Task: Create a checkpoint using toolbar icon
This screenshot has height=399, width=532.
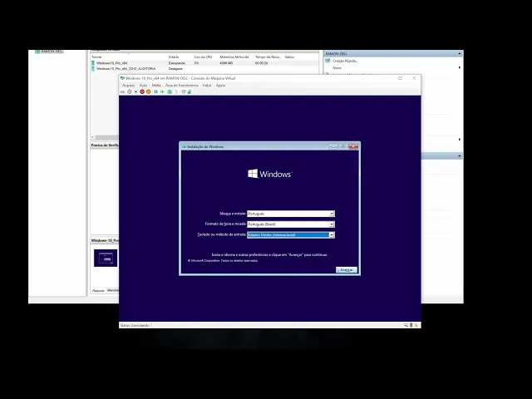Action: coord(170,92)
